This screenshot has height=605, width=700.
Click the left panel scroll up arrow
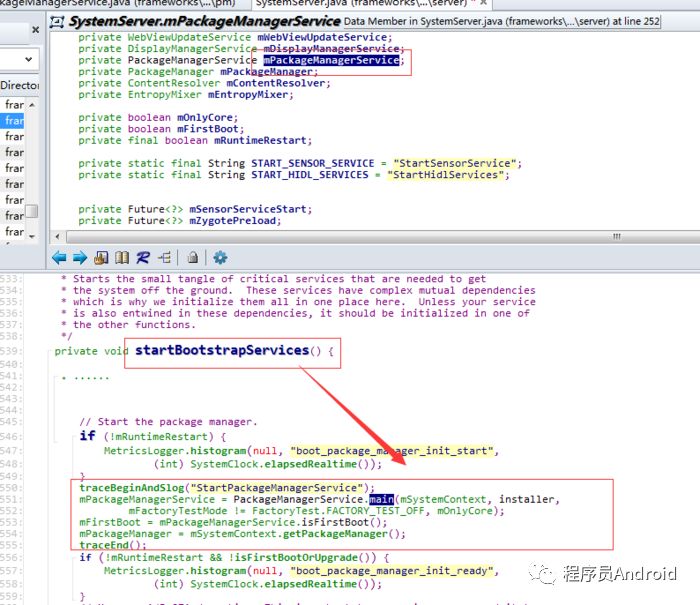coord(32,105)
